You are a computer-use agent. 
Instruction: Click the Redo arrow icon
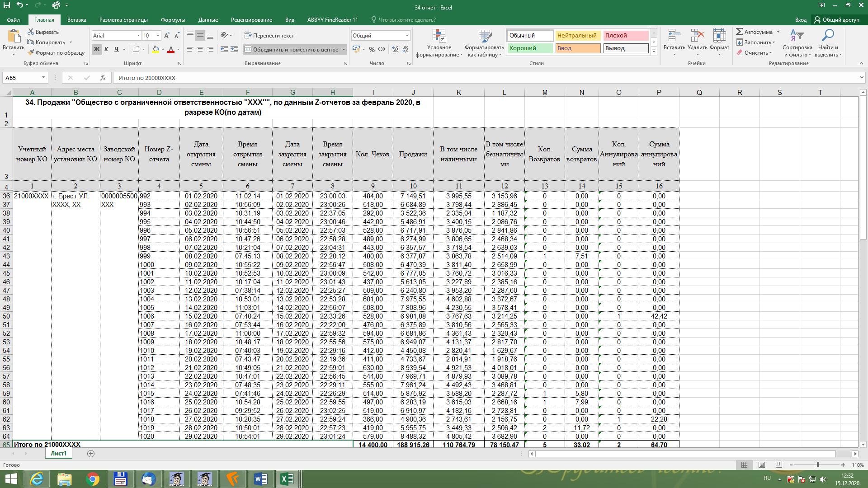[x=38, y=5]
